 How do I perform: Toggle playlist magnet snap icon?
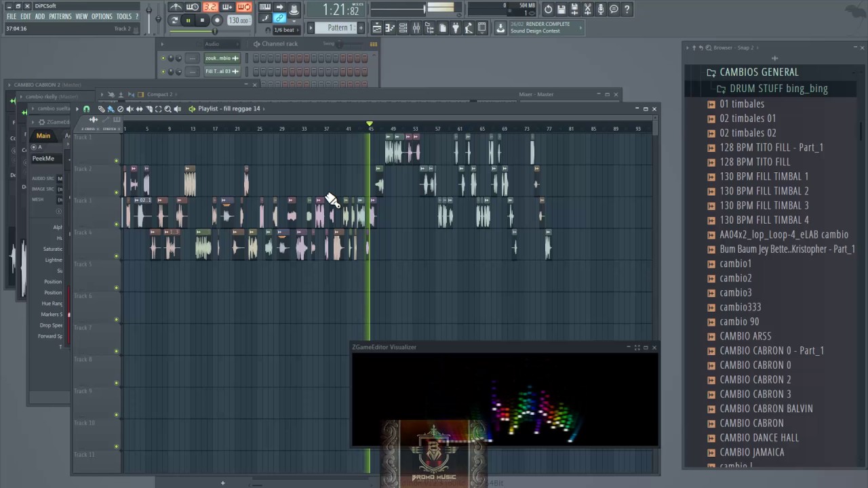tap(86, 109)
